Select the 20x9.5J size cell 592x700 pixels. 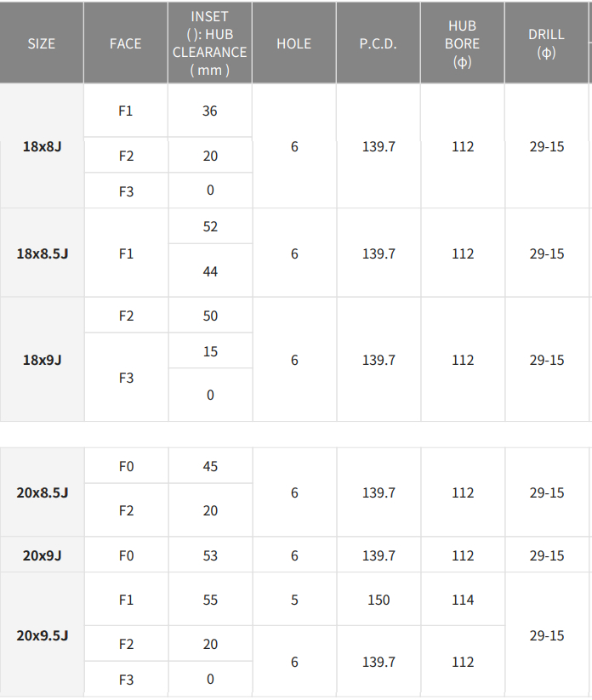(42, 635)
